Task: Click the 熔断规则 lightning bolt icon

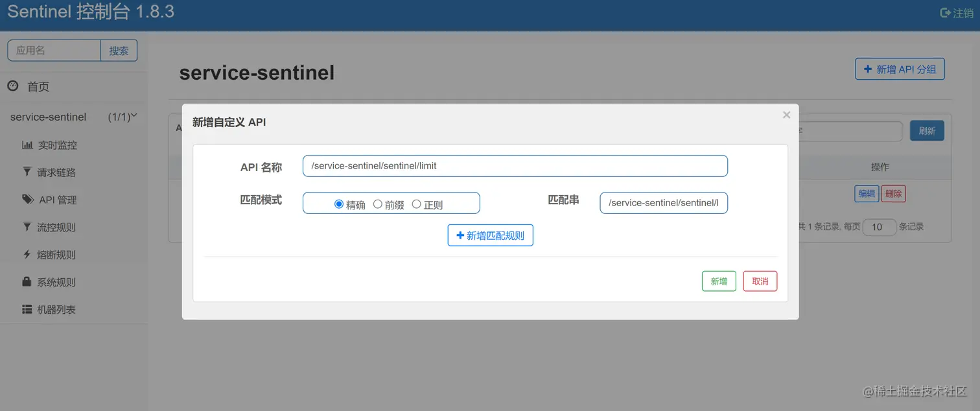Action: tap(27, 254)
